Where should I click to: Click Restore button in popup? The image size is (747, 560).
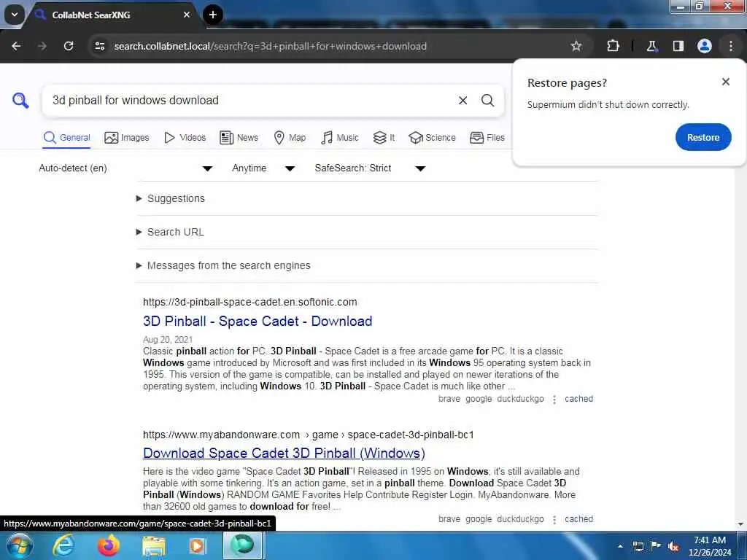[x=703, y=137]
